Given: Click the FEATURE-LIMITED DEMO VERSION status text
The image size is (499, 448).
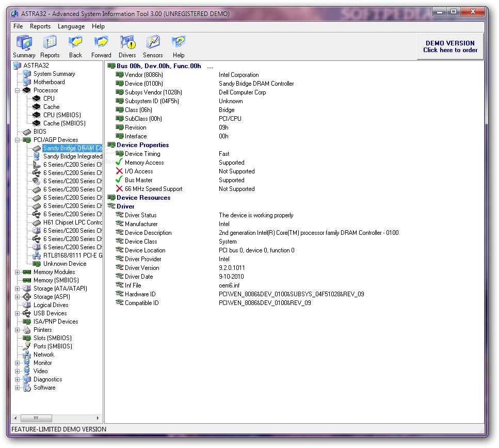Looking at the screenshot, I should [59, 429].
